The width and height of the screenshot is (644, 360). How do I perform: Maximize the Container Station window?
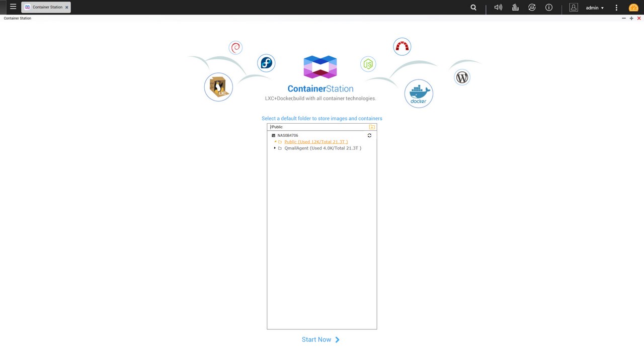tap(631, 18)
